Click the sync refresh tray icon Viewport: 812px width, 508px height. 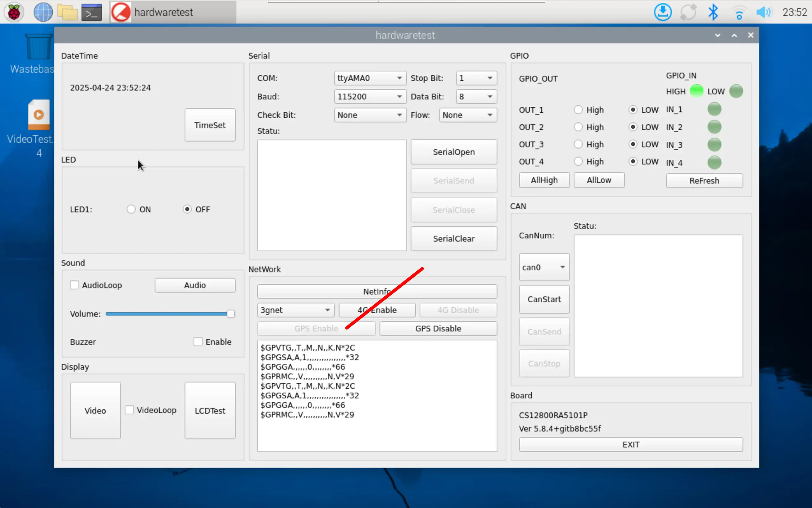point(688,12)
